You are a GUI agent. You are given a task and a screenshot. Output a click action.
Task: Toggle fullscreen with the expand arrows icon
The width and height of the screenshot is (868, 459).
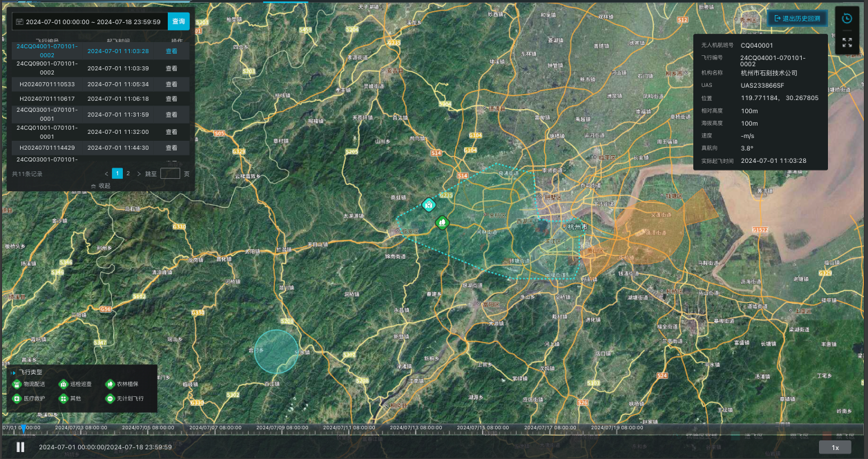click(847, 43)
